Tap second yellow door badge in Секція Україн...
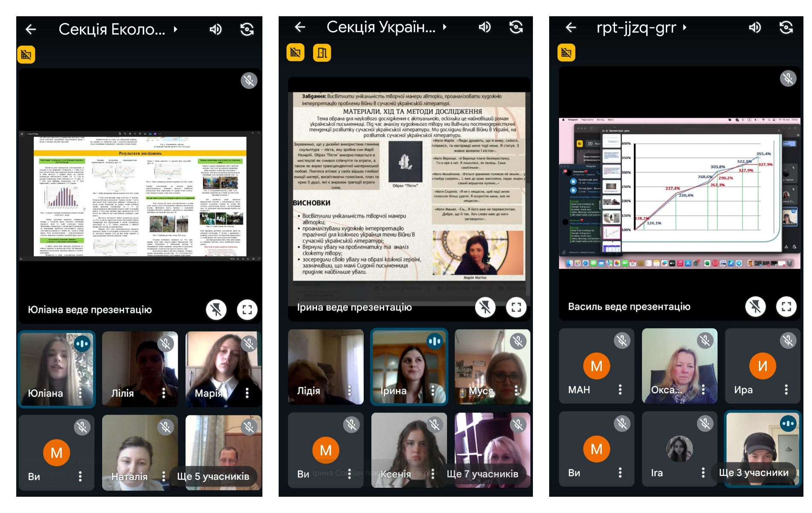The image size is (812, 513). click(322, 53)
